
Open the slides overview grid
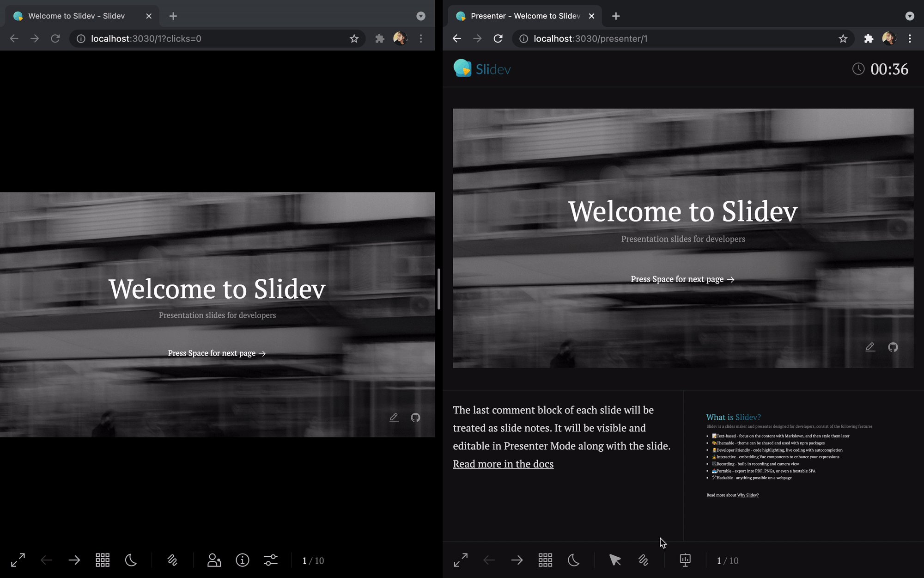[x=103, y=560]
